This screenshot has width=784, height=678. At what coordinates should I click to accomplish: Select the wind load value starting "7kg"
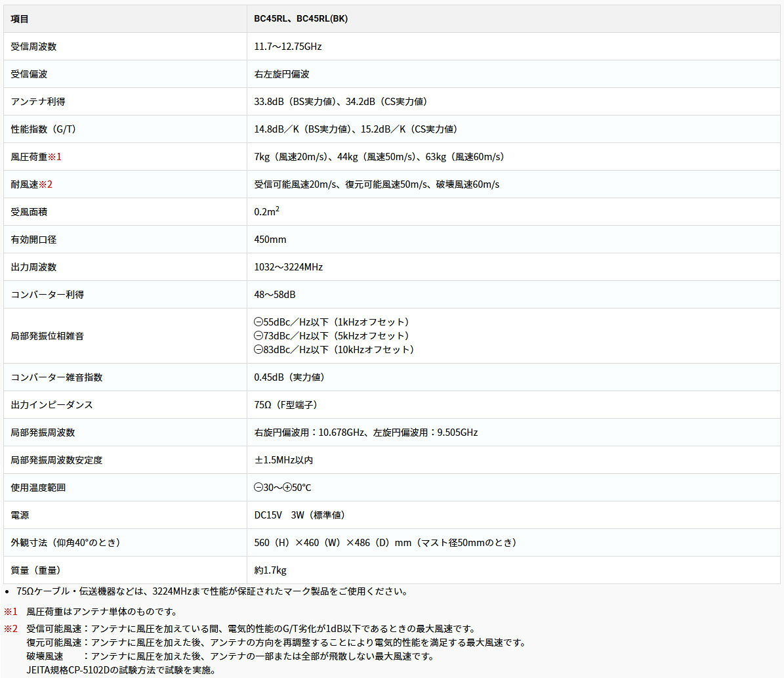(x=381, y=157)
